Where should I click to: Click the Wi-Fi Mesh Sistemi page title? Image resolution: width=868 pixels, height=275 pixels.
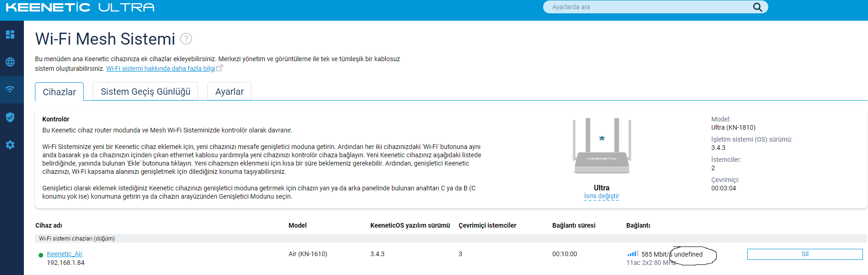(105, 39)
